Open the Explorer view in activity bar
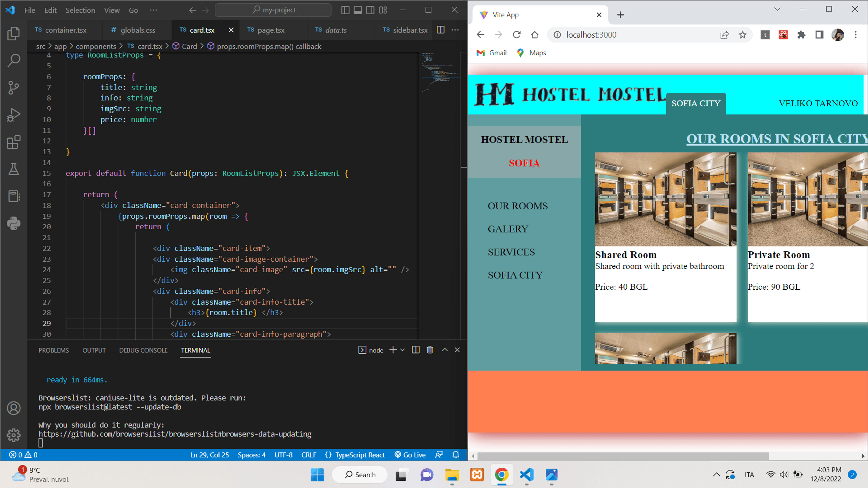 (14, 33)
